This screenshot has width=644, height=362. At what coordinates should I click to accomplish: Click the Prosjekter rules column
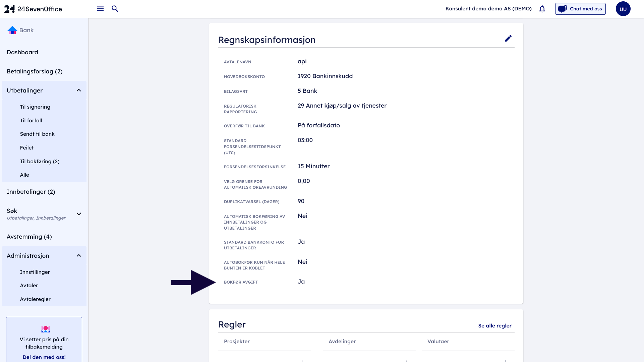(x=237, y=342)
